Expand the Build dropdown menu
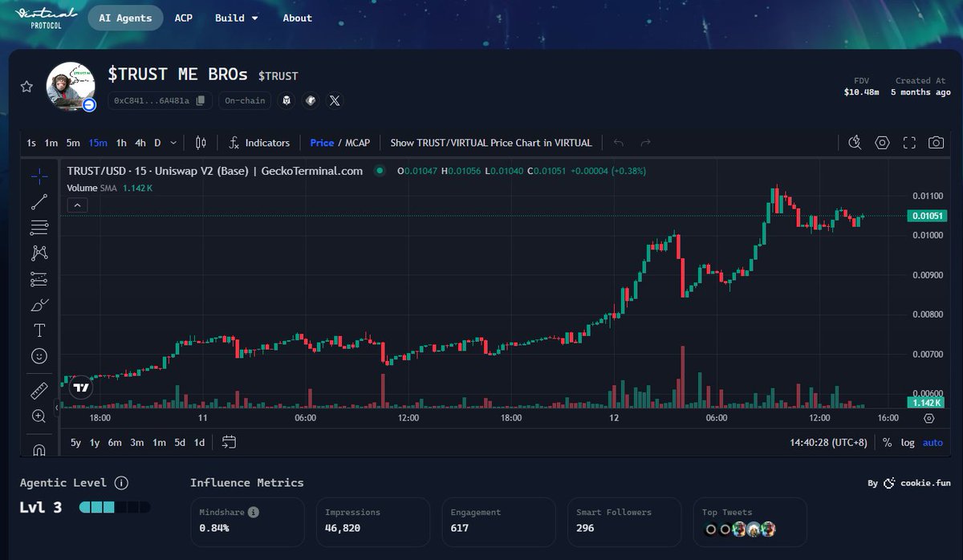The height and width of the screenshot is (560, 963). click(x=237, y=18)
